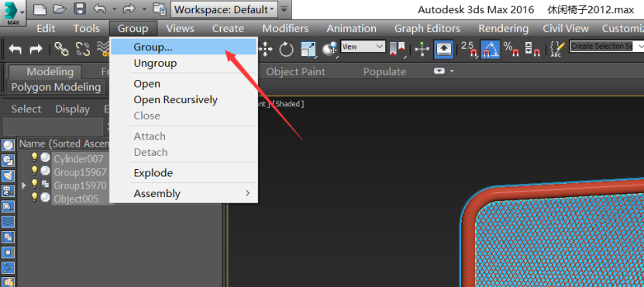
Task: Toggle the Angle Snap icon
Action: tap(490, 49)
